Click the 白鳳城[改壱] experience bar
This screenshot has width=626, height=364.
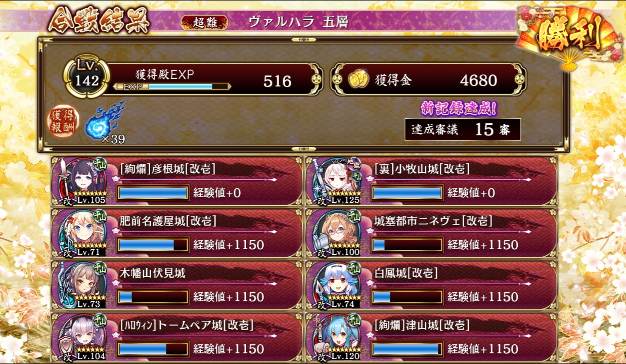407,297
